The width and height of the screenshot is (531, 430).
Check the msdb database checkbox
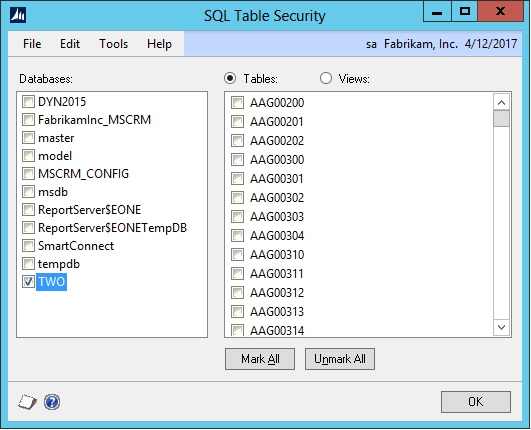pos(28,192)
